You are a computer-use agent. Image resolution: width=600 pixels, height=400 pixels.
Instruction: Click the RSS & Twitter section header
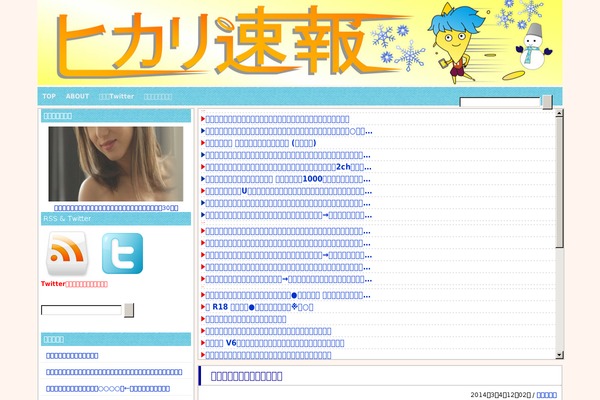116,219
